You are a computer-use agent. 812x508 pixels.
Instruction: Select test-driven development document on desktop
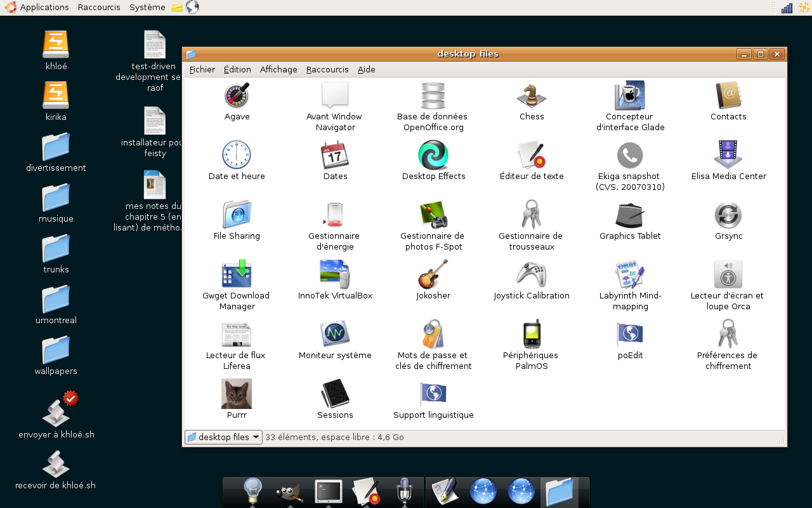[155, 44]
